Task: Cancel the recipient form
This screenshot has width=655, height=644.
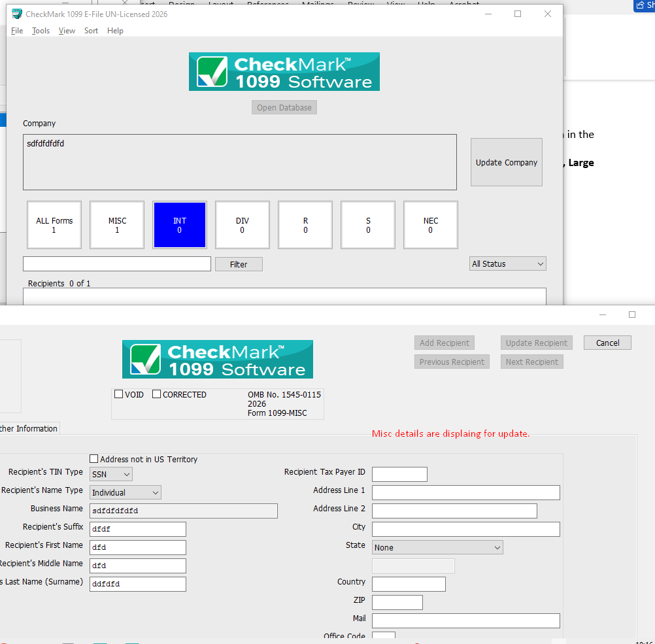Action: 607,343
